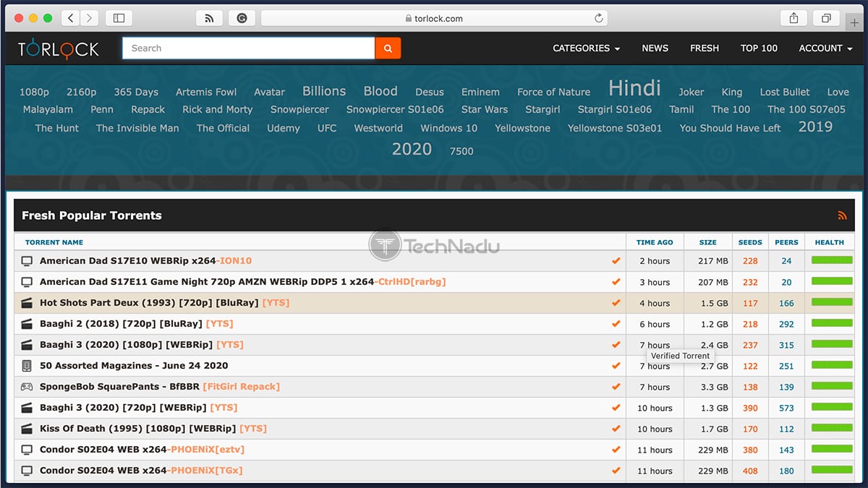Open the Lost Bullet tag link
This screenshot has height=488, width=868.
click(785, 92)
